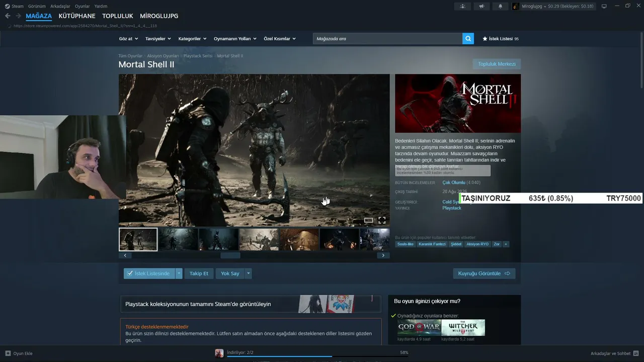Open the Playstack publisher link
The width and height of the screenshot is (644, 362).
coord(452,208)
